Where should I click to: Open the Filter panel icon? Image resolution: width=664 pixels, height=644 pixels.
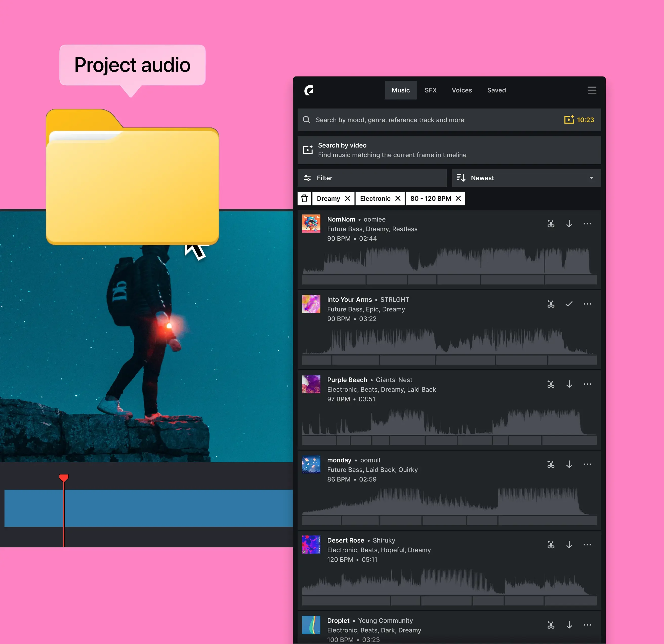(307, 178)
